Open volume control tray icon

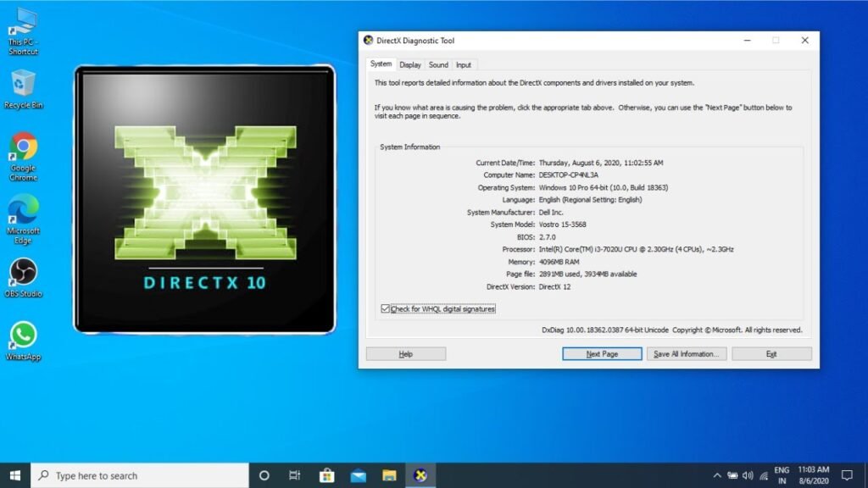click(x=748, y=475)
